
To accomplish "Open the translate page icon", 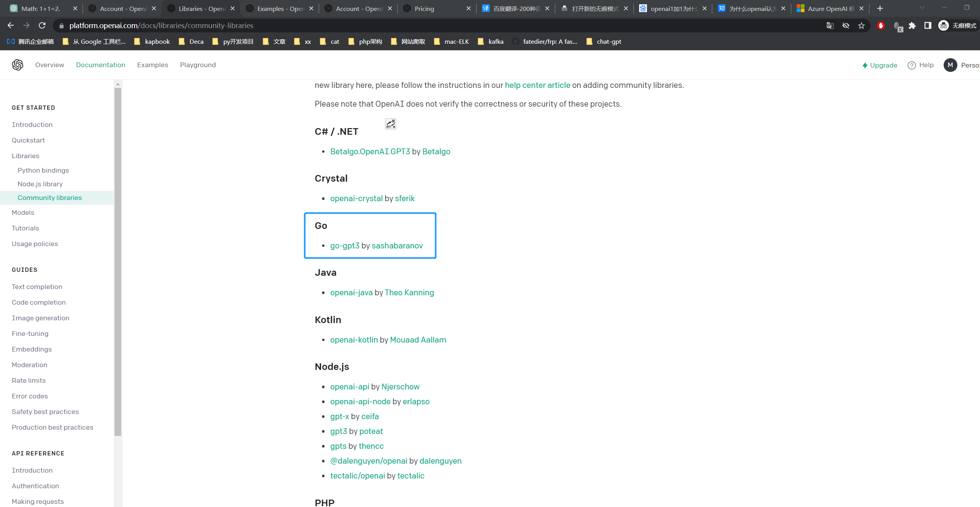I will [x=830, y=26].
